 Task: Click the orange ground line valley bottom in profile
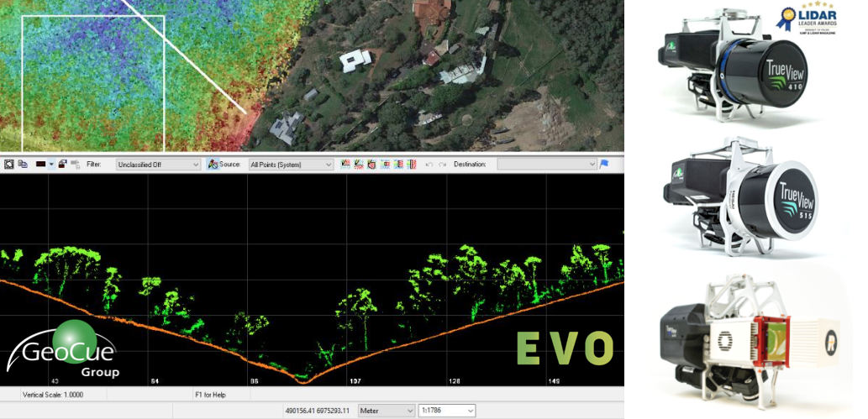(x=302, y=380)
